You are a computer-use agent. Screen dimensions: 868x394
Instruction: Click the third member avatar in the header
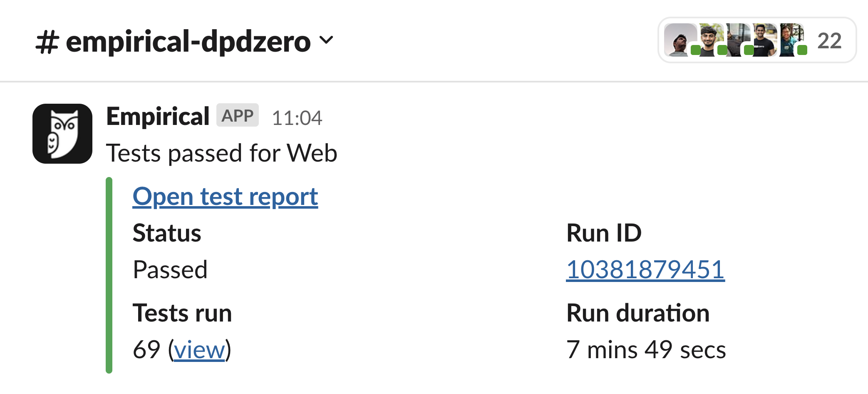pos(738,40)
